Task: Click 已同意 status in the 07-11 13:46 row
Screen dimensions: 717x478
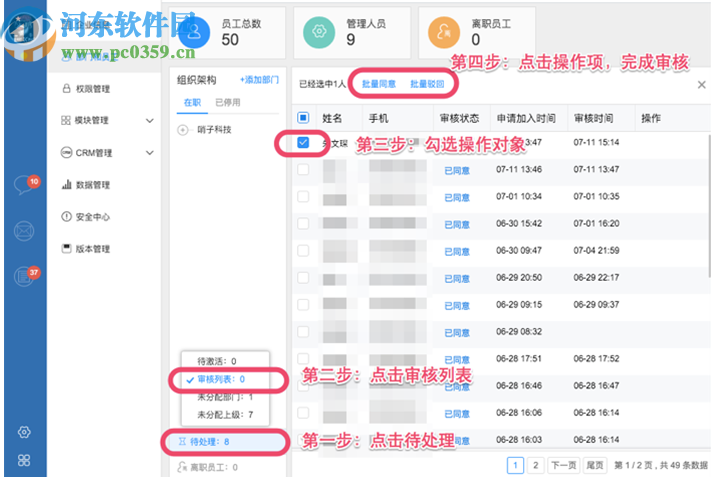Action: [457, 171]
